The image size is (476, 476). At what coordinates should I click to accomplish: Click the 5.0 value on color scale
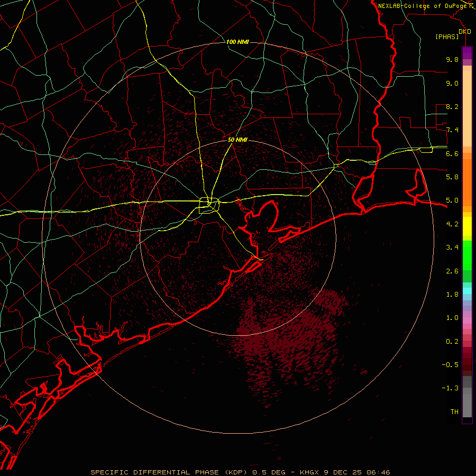point(452,200)
